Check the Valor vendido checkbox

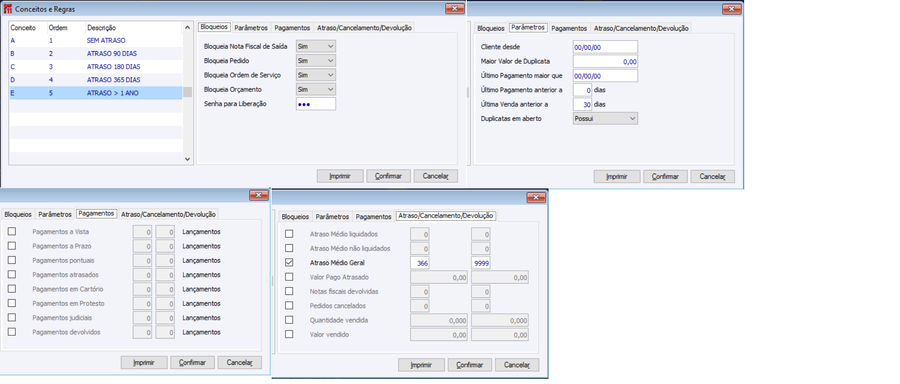[289, 334]
